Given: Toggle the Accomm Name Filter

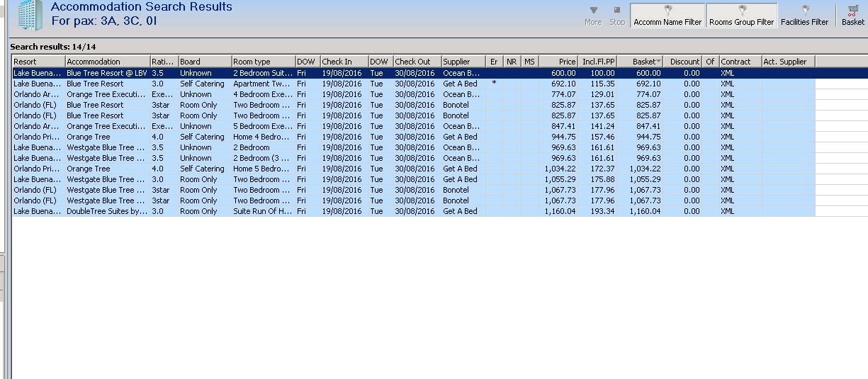Looking at the screenshot, I should [667, 16].
